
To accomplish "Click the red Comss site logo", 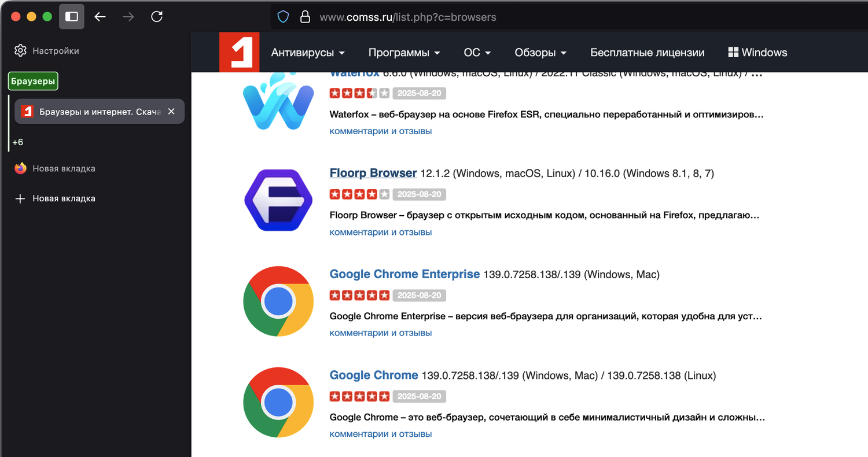I will pyautogui.click(x=239, y=52).
